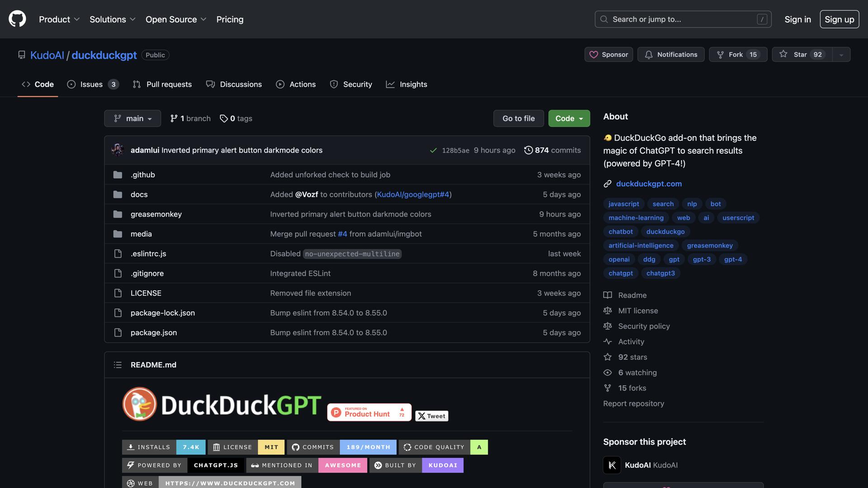868x488 pixels.
Task: Expand the main branch dropdown
Action: pos(132,118)
